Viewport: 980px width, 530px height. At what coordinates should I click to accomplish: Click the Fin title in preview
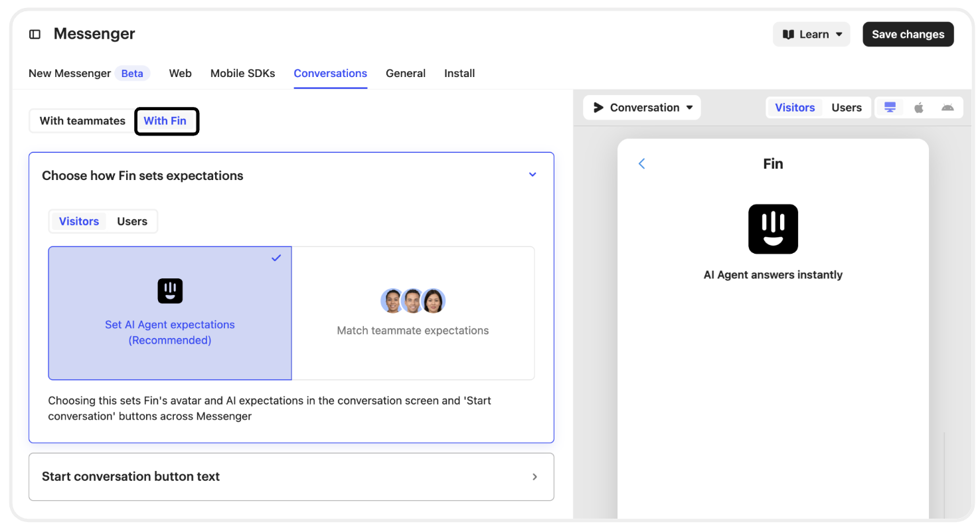point(773,163)
